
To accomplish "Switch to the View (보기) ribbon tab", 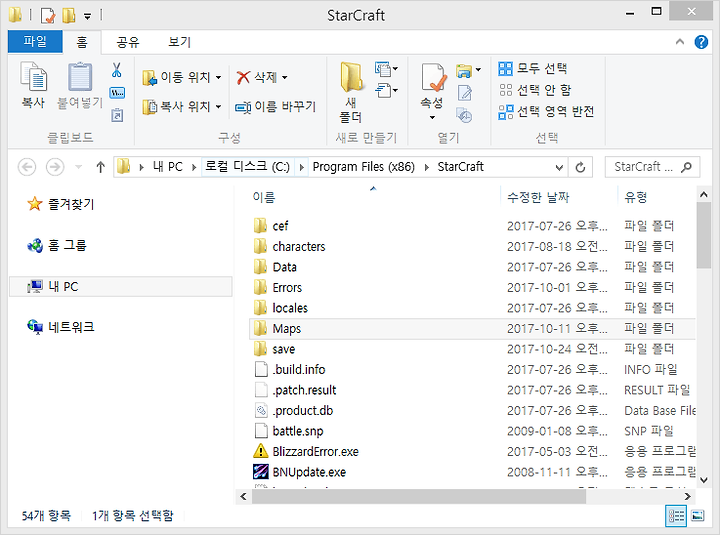I will click(179, 42).
